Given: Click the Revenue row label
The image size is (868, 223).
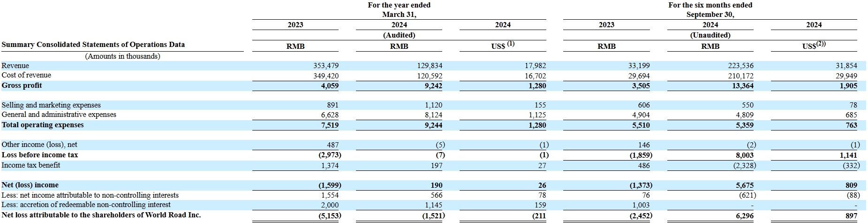Looking at the screenshot, I should (x=15, y=66).
